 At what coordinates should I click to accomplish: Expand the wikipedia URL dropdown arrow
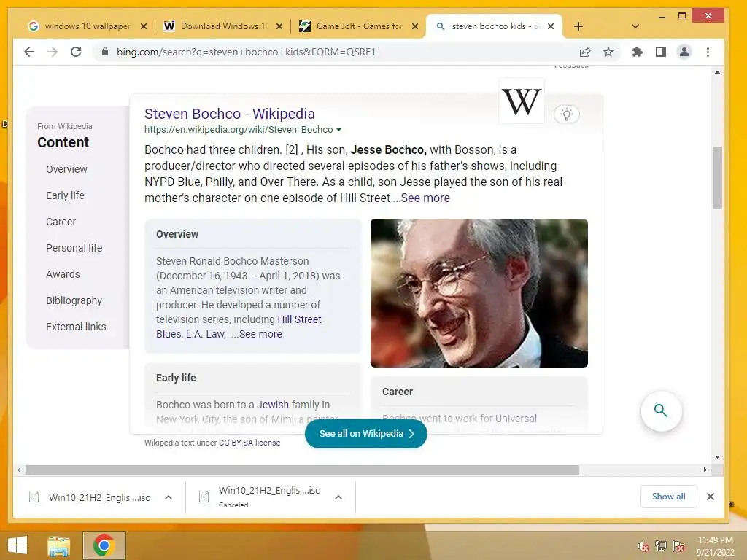(338, 130)
